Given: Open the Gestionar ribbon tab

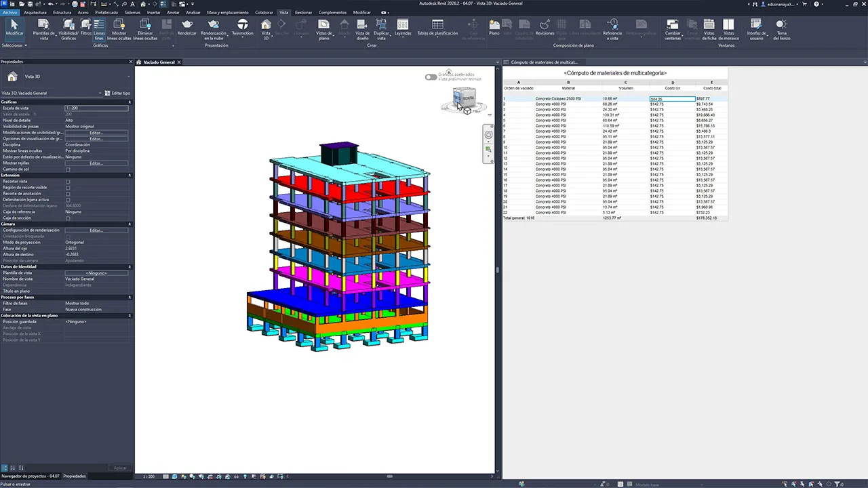Looking at the screenshot, I should tap(303, 12).
